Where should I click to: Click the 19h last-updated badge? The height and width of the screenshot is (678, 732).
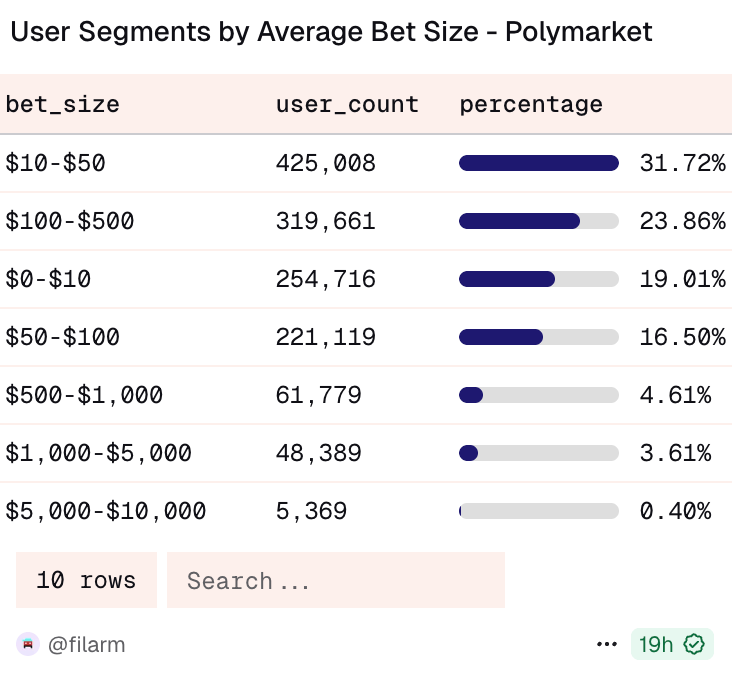[656, 645]
